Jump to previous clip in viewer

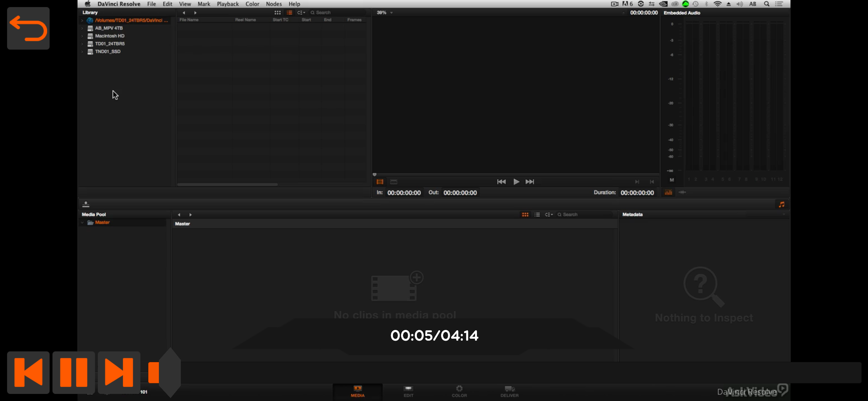click(x=501, y=182)
